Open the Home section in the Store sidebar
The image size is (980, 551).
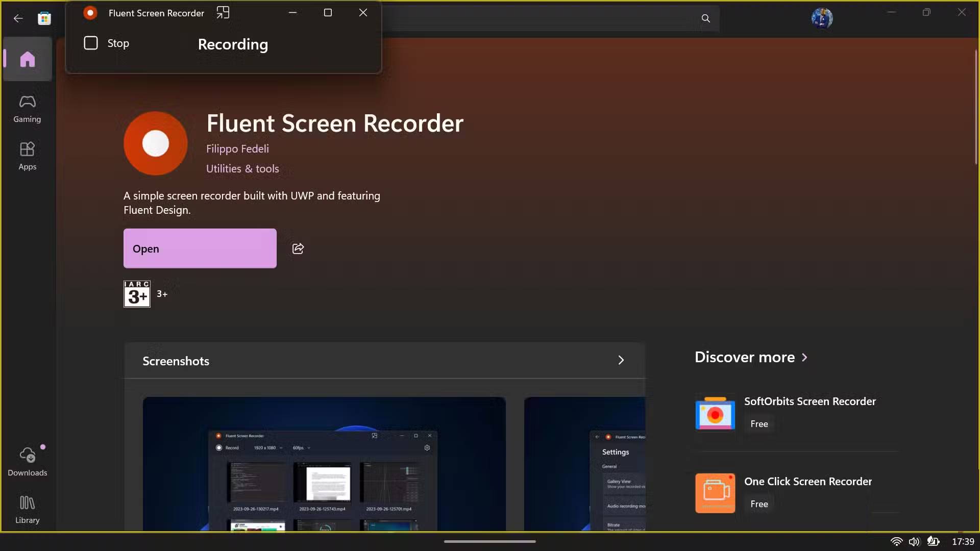pos(27,59)
